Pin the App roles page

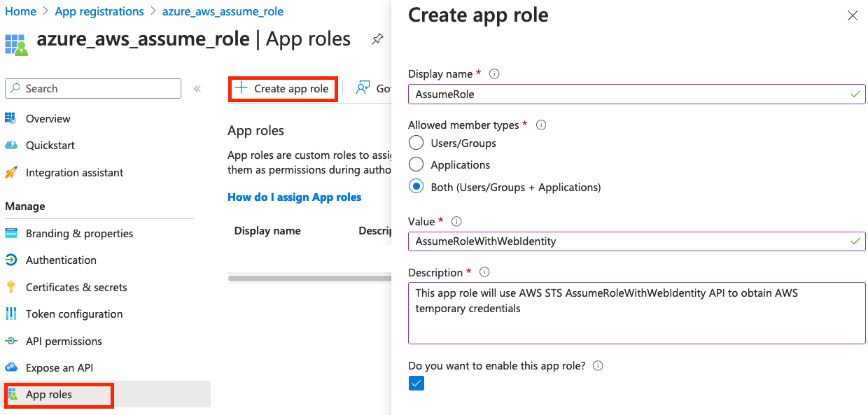point(377,39)
